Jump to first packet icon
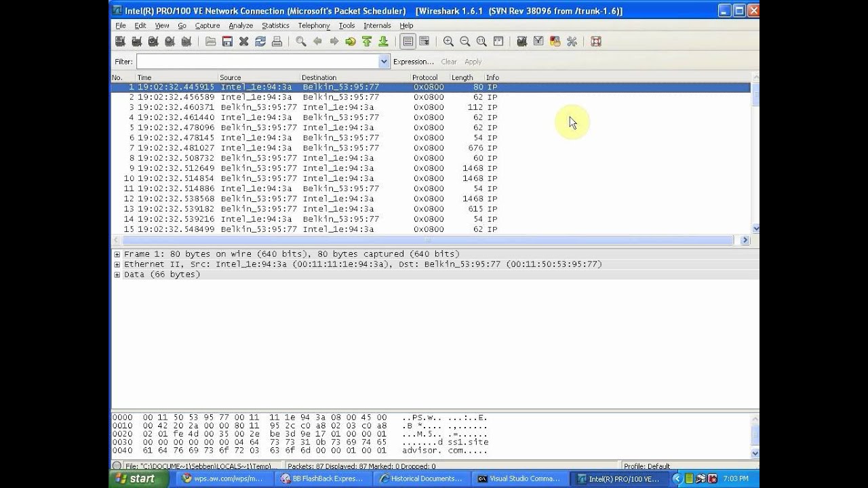Screen dimensions: 868x488 pos(367,41)
